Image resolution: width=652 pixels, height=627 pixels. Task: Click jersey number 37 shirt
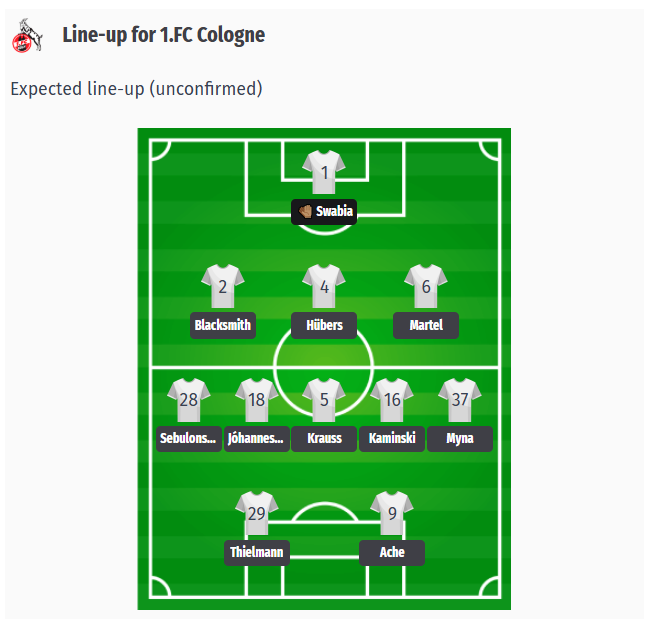pos(460,400)
